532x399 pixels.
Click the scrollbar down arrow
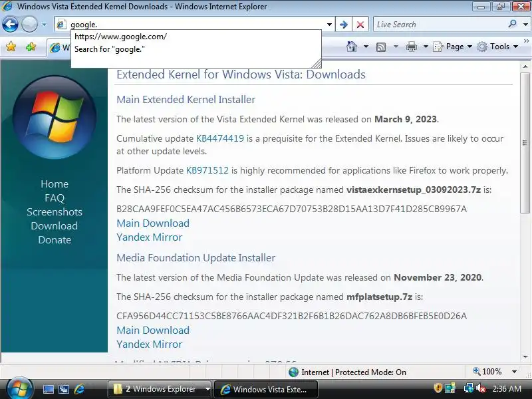coord(525,356)
